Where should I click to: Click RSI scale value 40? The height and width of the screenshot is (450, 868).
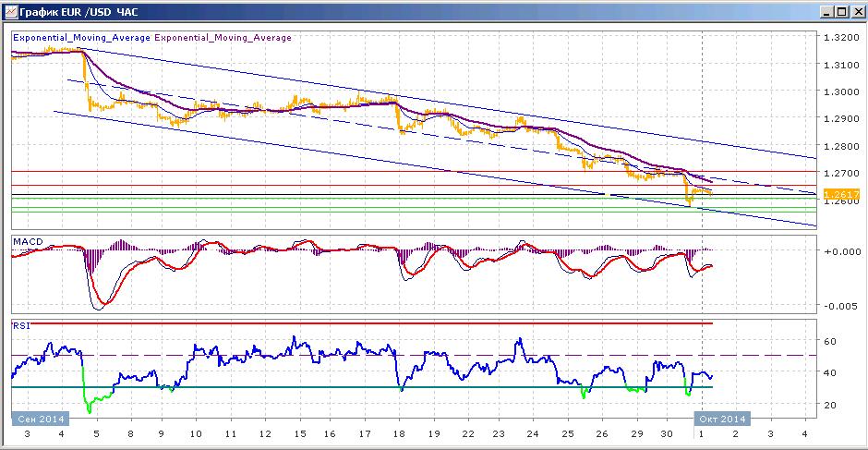pyautogui.click(x=830, y=372)
